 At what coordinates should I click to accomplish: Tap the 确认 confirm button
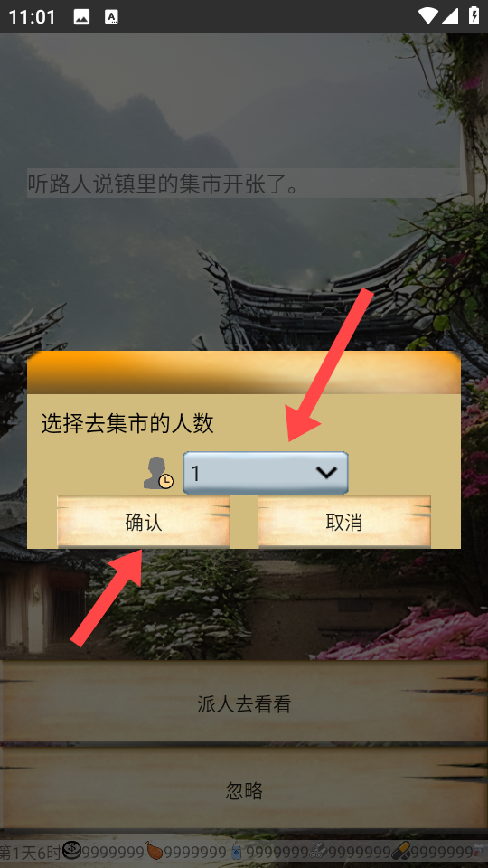144,522
